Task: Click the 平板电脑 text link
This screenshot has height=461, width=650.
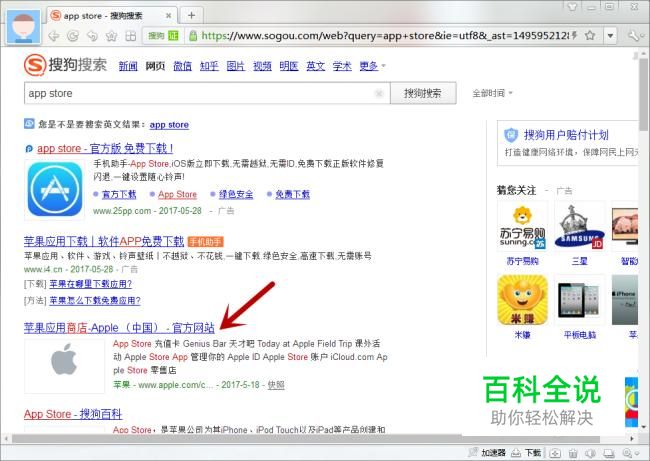Action: (580, 335)
